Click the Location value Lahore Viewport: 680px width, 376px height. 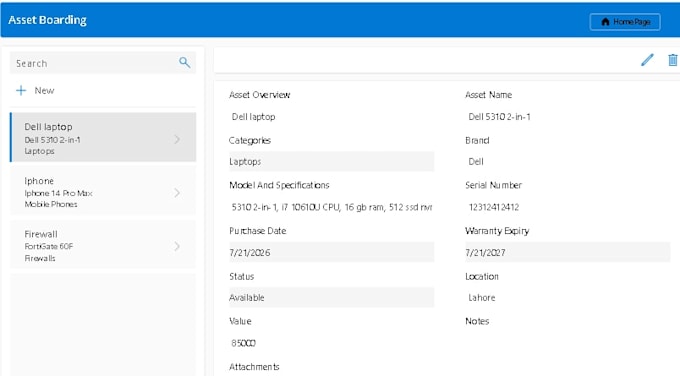pos(481,298)
